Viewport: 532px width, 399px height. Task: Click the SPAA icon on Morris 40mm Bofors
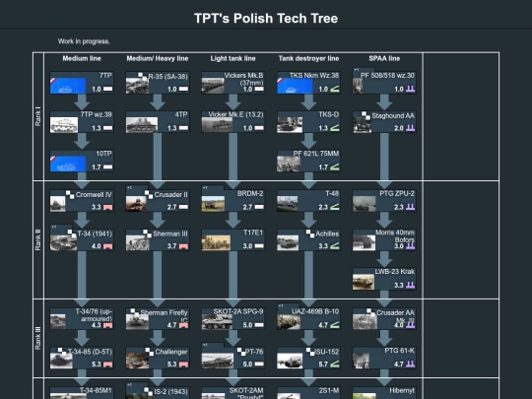(411, 246)
